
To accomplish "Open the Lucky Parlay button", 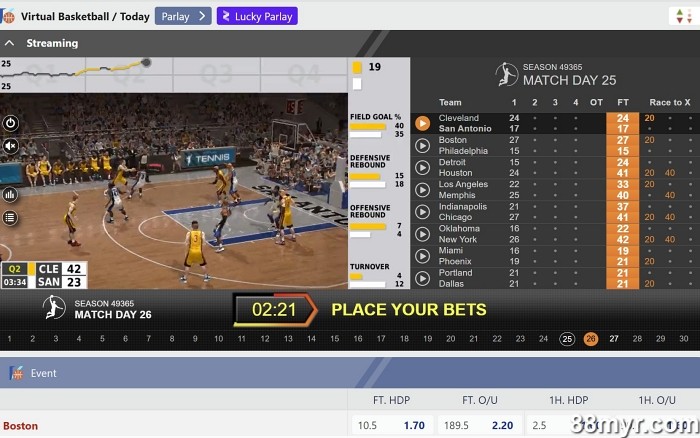I will 257,17.
